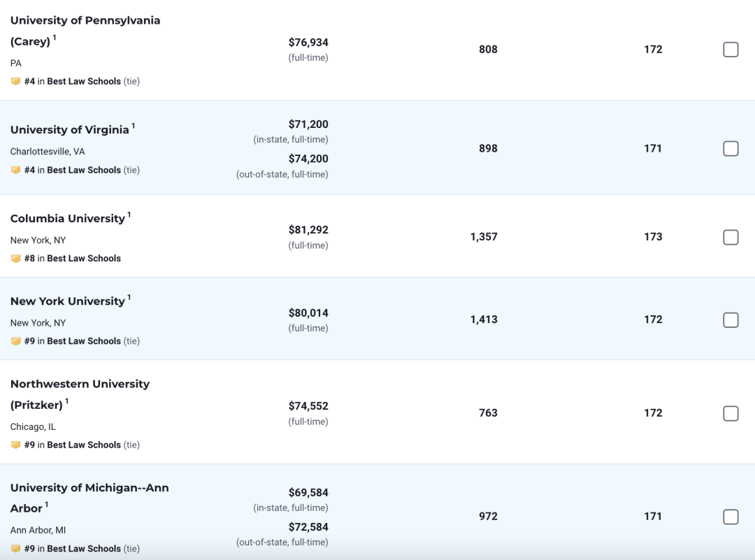Mark the Northwestern University compare checkbox
This screenshot has height=560, width=755.
[731, 414]
